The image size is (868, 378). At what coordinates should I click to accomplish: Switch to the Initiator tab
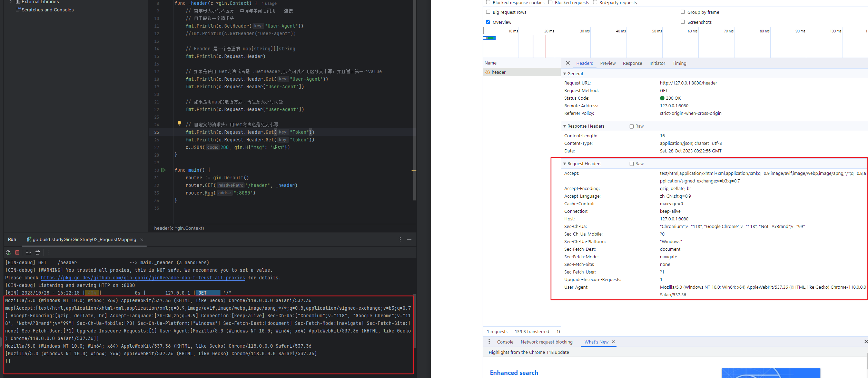click(657, 63)
